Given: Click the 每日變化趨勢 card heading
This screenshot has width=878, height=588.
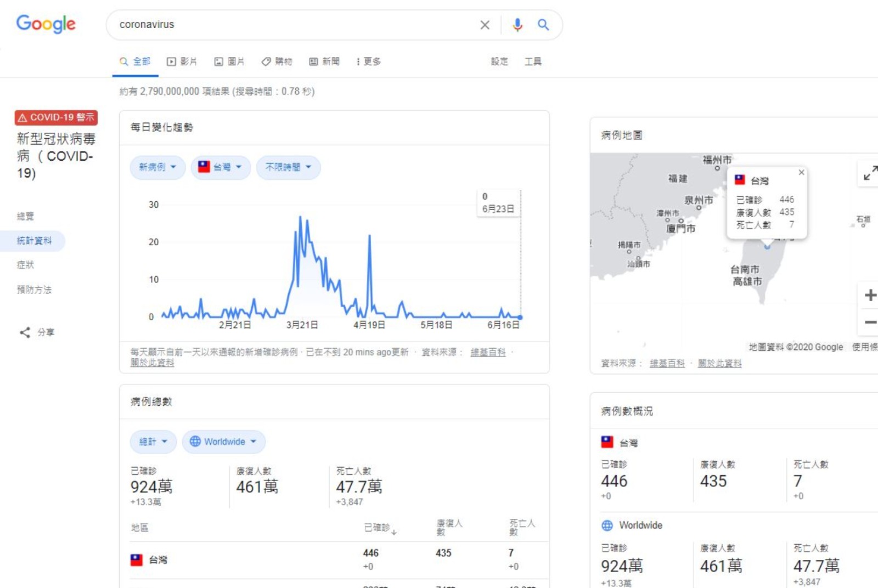Looking at the screenshot, I should 161,127.
